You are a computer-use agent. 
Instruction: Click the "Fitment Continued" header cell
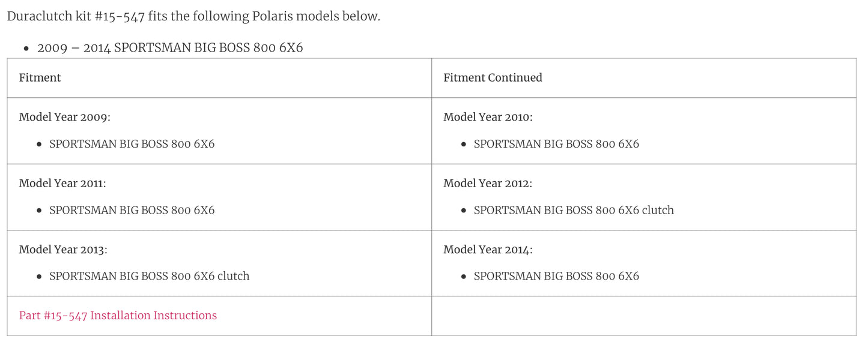(x=493, y=78)
